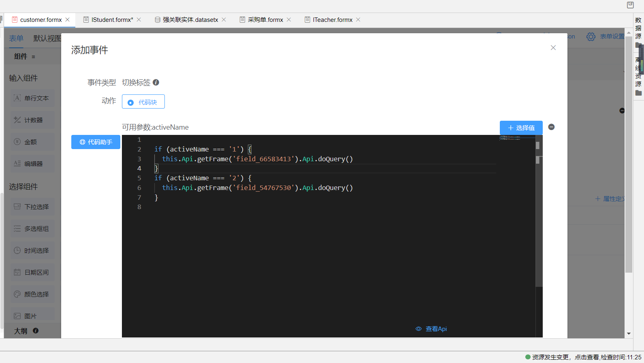
Task: Click the 颜色选择 palette icon
Action: tap(17, 294)
